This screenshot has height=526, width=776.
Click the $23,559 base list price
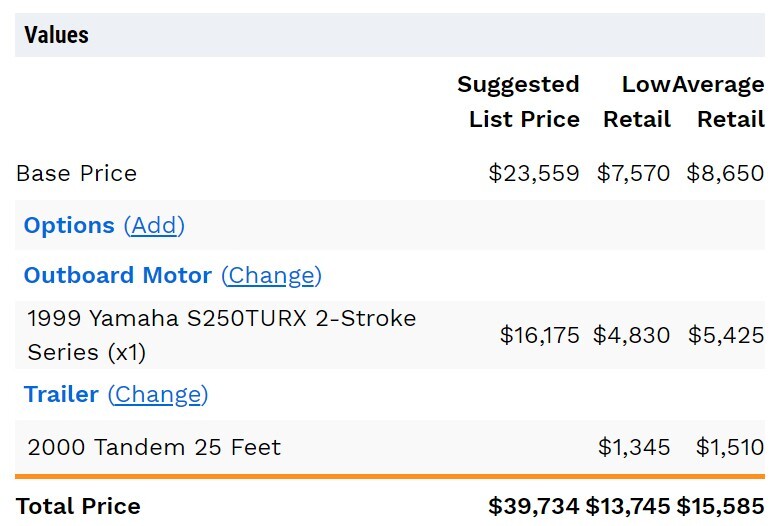(534, 174)
